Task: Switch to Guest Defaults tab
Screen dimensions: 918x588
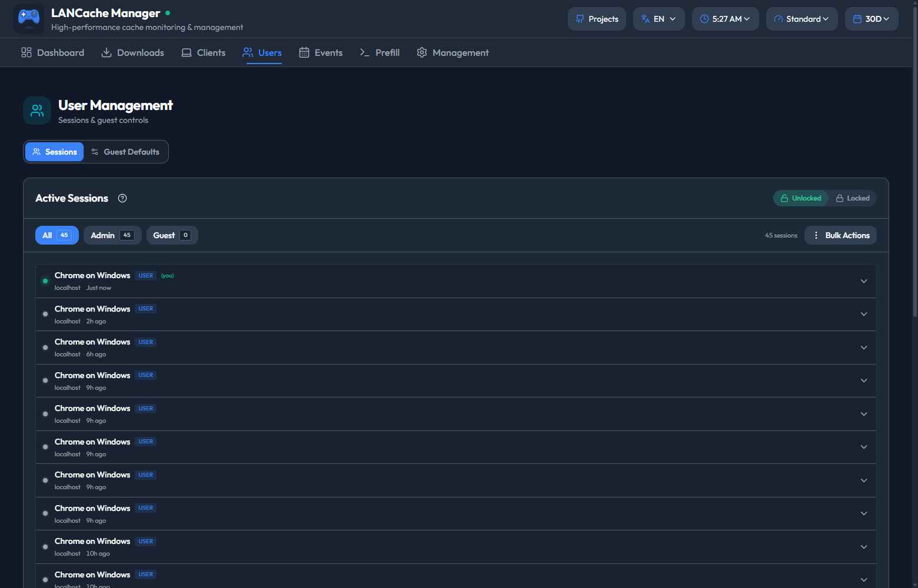Action: (x=125, y=152)
